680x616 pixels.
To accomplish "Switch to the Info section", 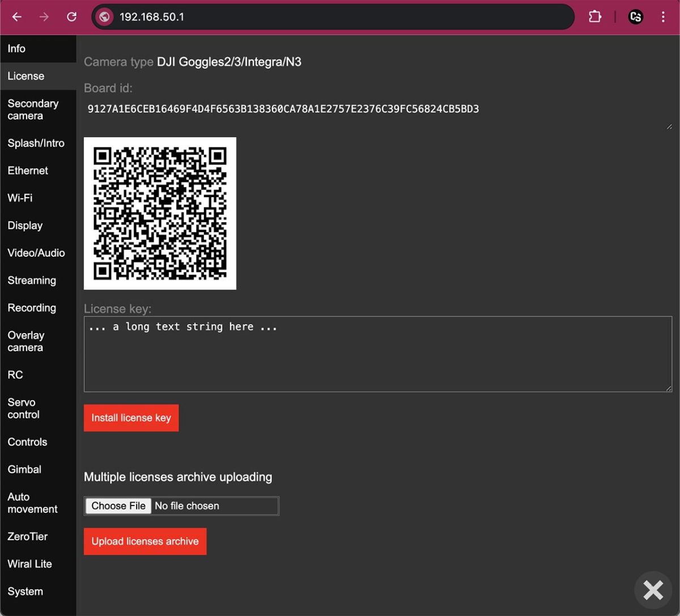I will (x=16, y=49).
